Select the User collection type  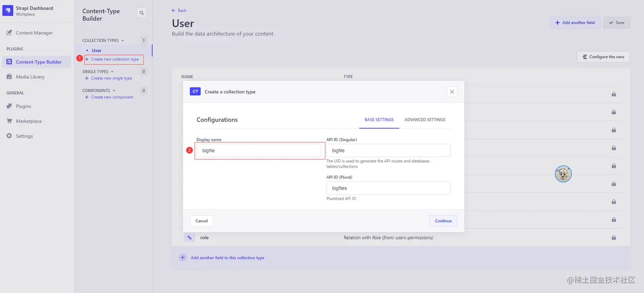click(x=97, y=51)
